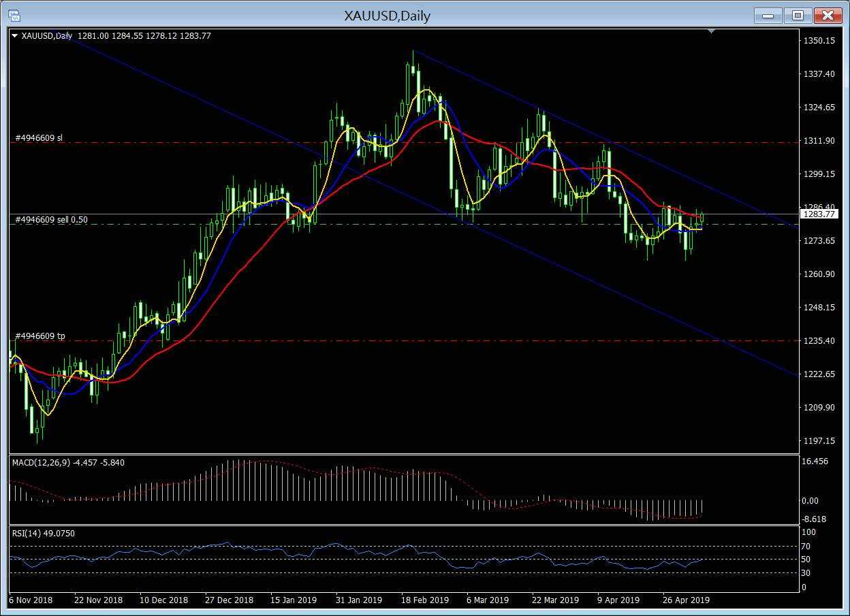Viewport: 850px width, 616px height.
Task: Click the 1311.90 price scale value
Action: click(x=819, y=141)
